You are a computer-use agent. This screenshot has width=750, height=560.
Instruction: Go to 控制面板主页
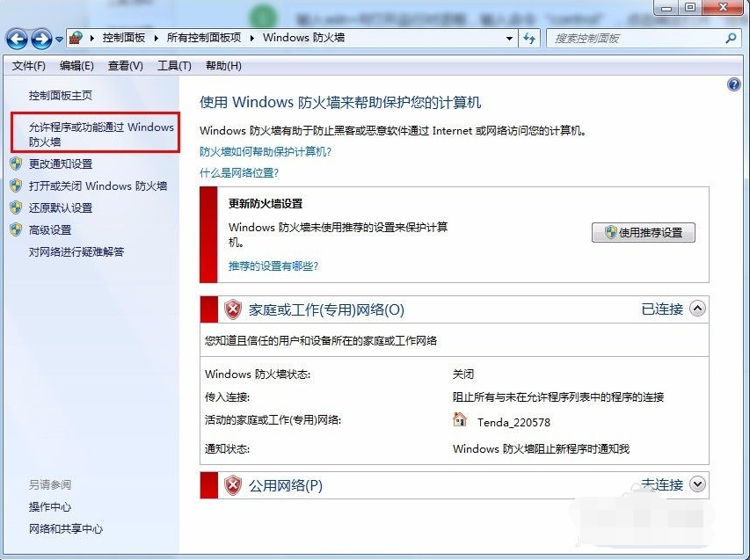point(61,95)
